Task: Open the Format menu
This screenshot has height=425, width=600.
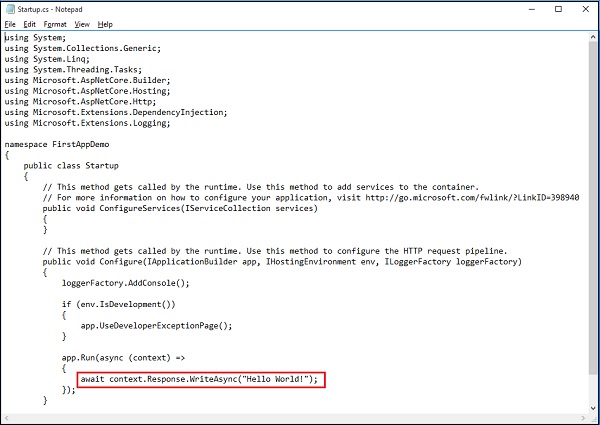Action: coord(55,24)
